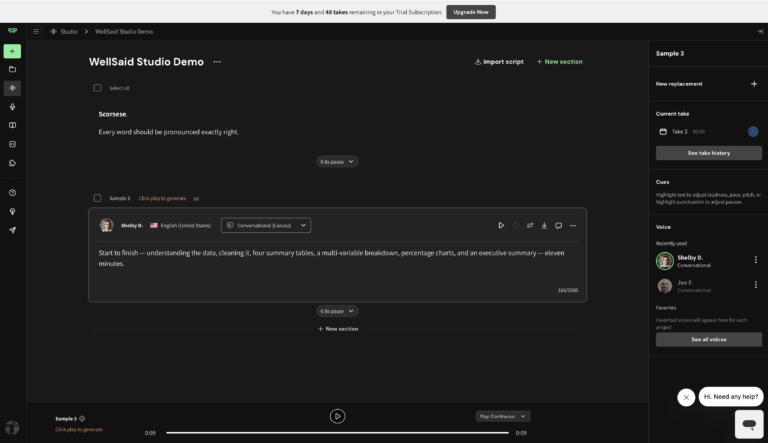Download the Sample 3 clip
The height and width of the screenshot is (443, 768).
coord(544,225)
